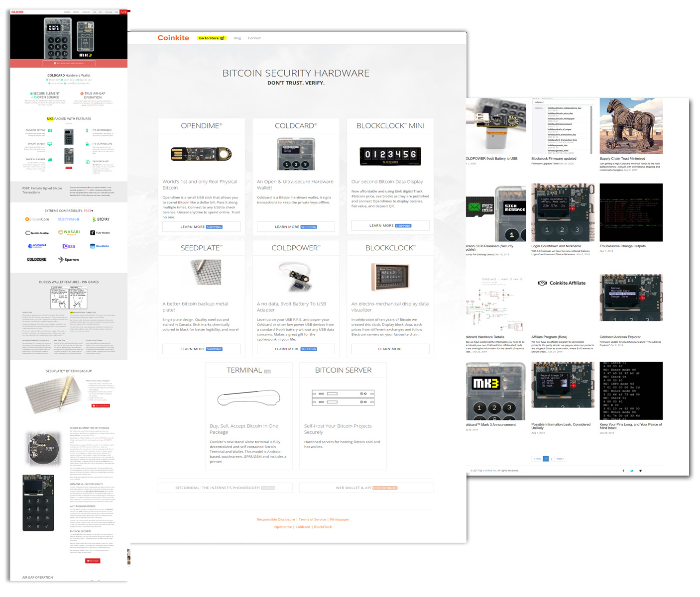Open the Supply Chain Trust Minimized post title
700x597 pixels.
click(x=622, y=159)
